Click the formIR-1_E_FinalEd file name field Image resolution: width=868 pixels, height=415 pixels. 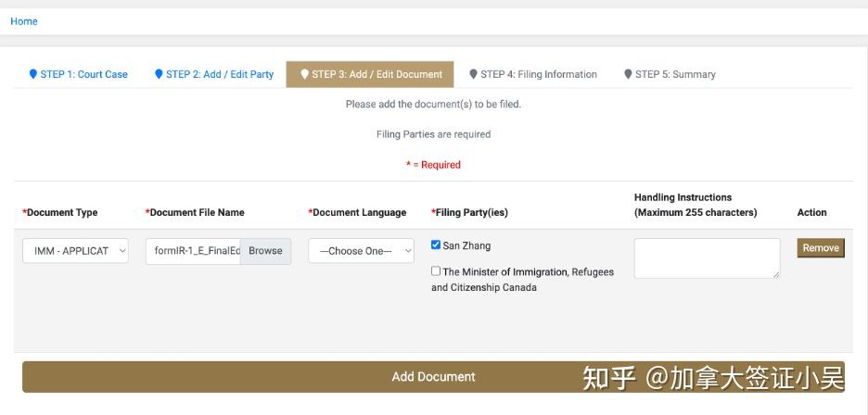(193, 251)
